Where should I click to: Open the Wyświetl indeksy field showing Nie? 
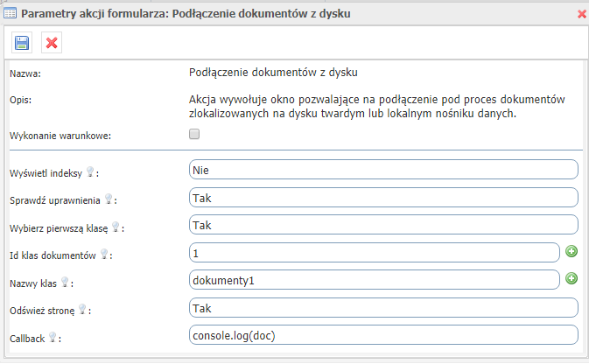383,170
